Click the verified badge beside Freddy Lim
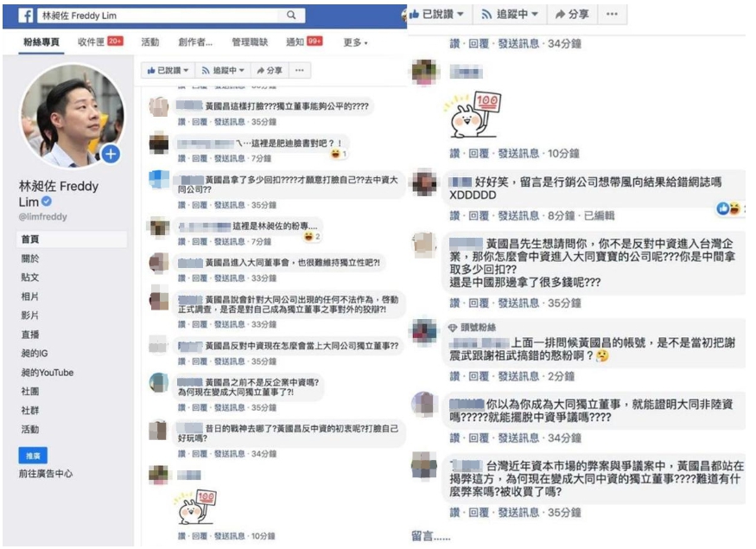756x549 pixels. pyautogui.click(x=47, y=201)
